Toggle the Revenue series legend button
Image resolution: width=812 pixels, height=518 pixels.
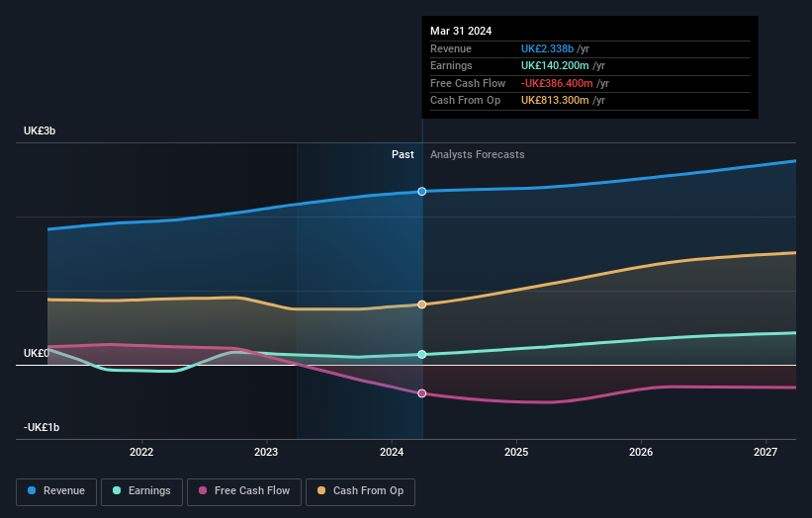56,491
